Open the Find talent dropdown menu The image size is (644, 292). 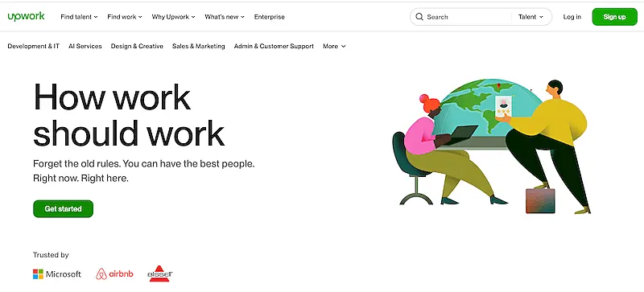(x=79, y=17)
